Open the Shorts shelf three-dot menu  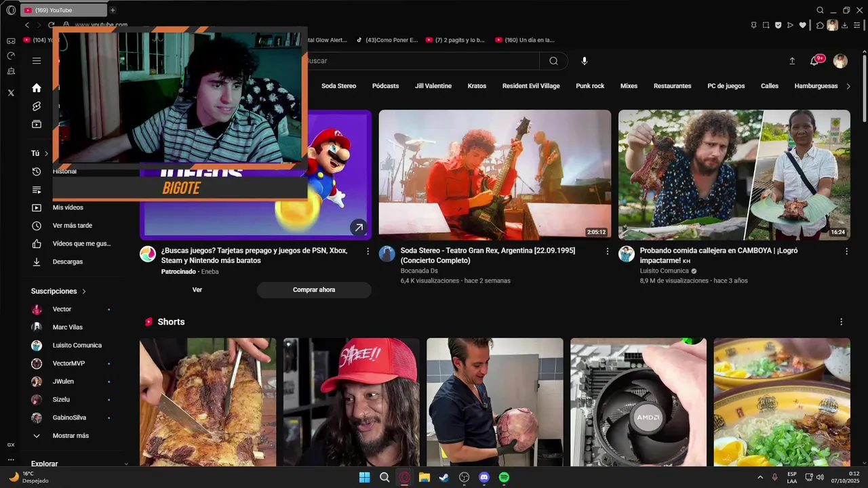click(x=842, y=322)
